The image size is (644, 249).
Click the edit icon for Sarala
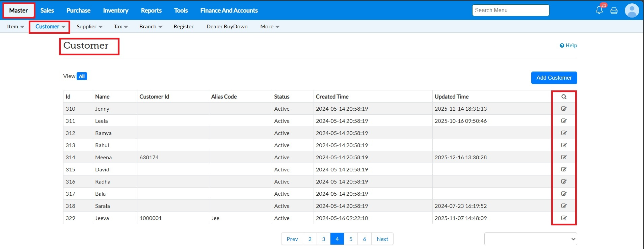tap(564, 206)
